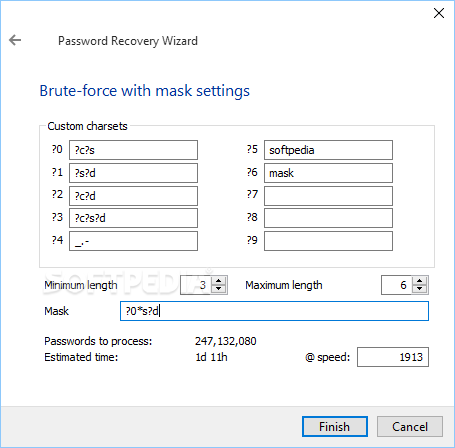Click the Custom charsets group label
The height and width of the screenshot is (448, 455).
[87, 126]
